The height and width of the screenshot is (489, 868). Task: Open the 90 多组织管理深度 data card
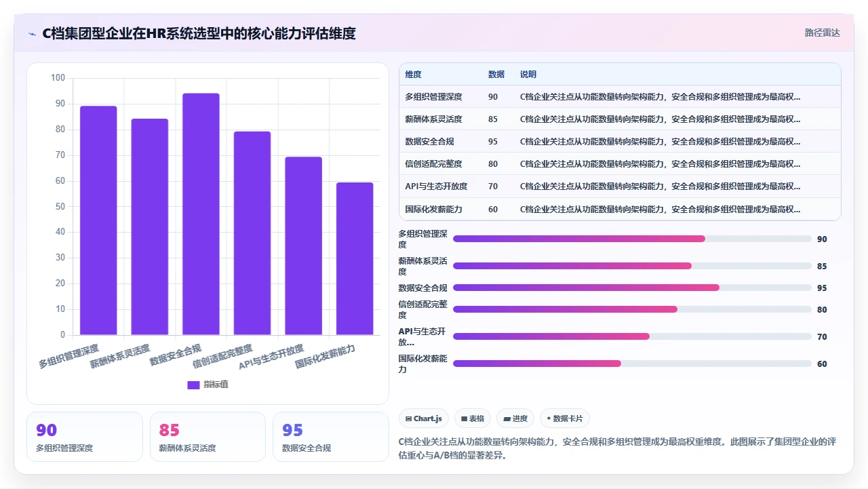point(85,437)
